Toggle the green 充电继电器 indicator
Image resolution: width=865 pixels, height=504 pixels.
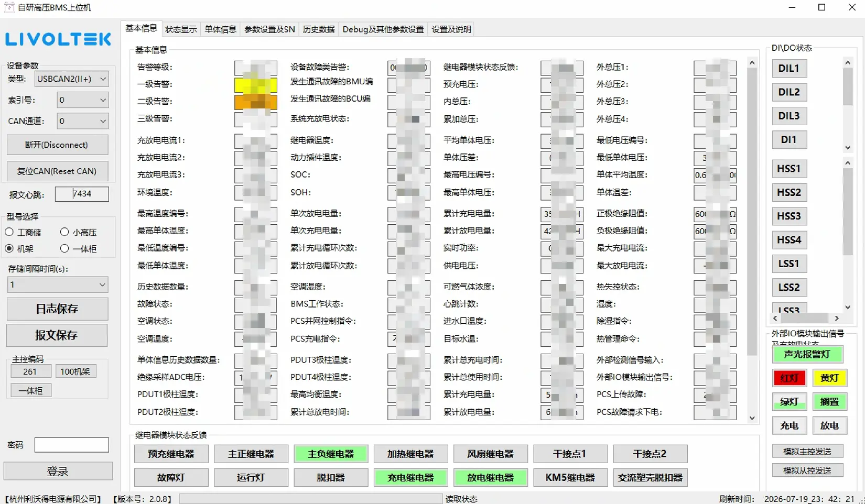click(410, 477)
